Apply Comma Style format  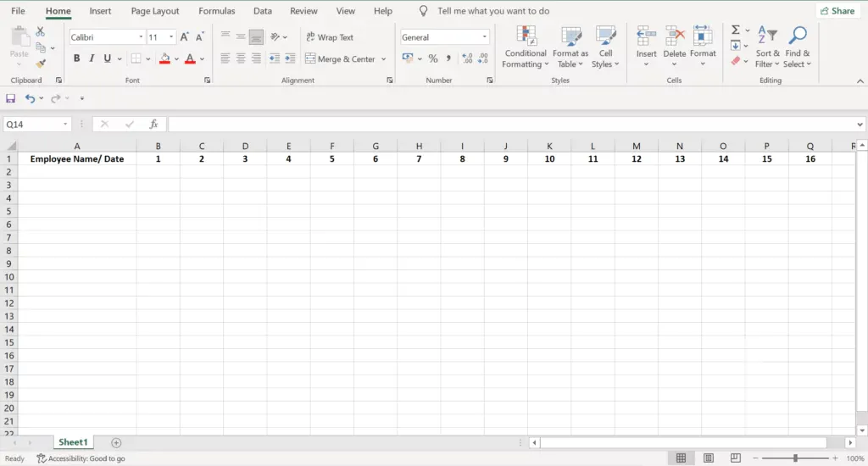tap(448, 58)
